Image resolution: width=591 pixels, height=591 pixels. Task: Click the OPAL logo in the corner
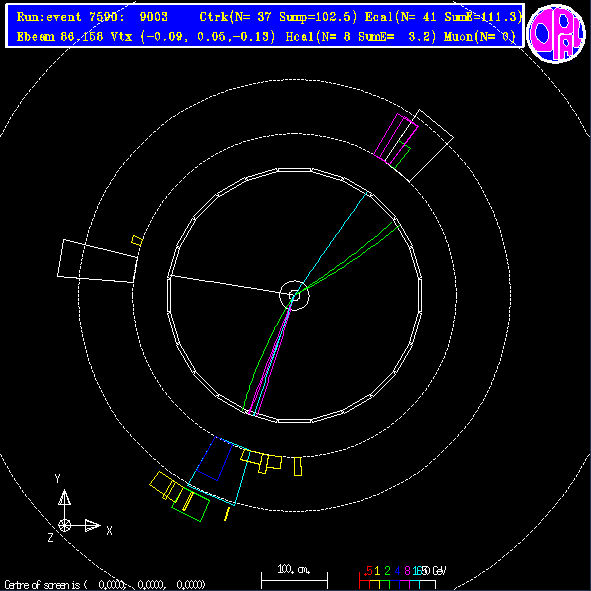pos(556,33)
